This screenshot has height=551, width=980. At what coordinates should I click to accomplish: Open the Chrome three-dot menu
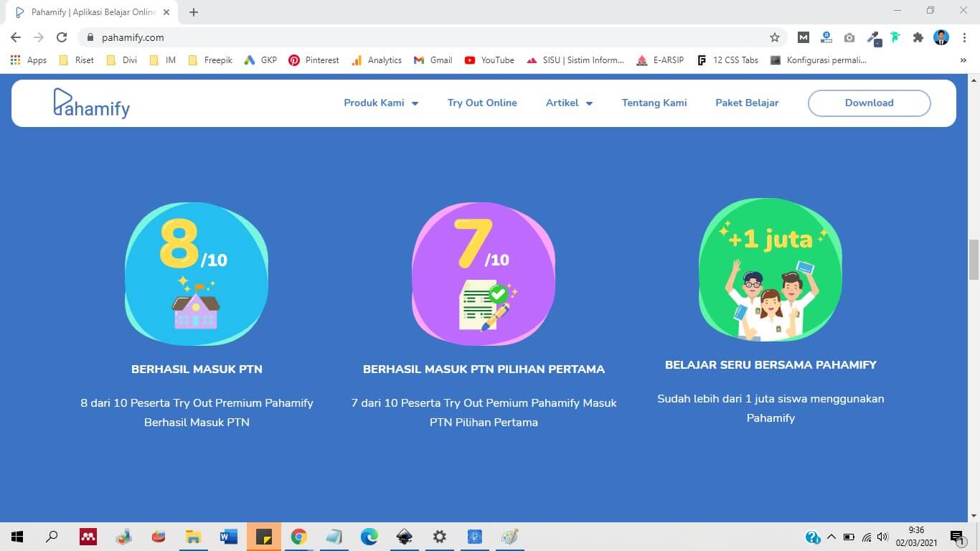point(964,37)
